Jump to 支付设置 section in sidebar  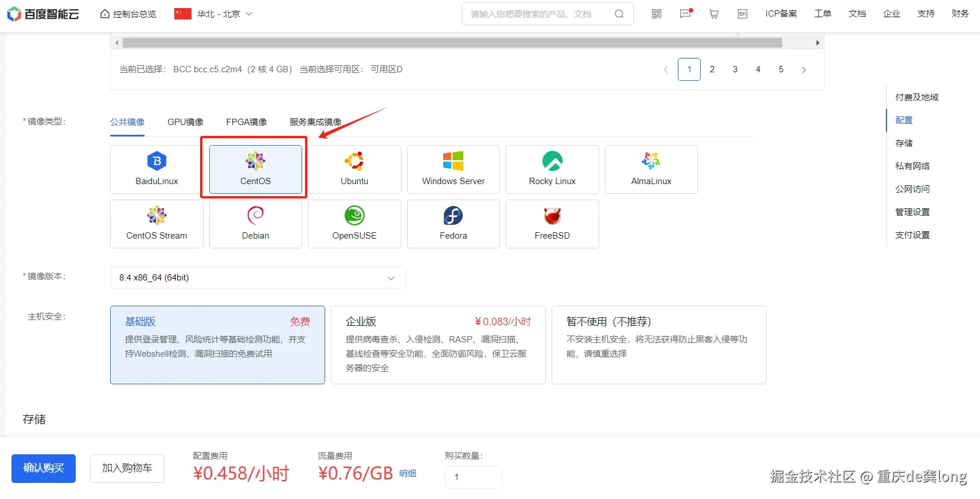coord(912,235)
